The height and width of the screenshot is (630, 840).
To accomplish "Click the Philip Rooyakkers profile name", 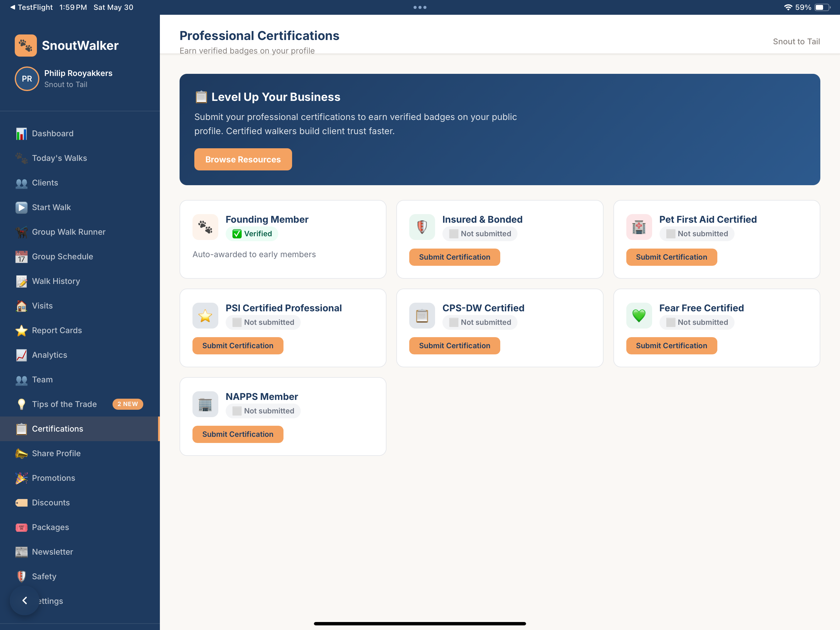I will [78, 73].
